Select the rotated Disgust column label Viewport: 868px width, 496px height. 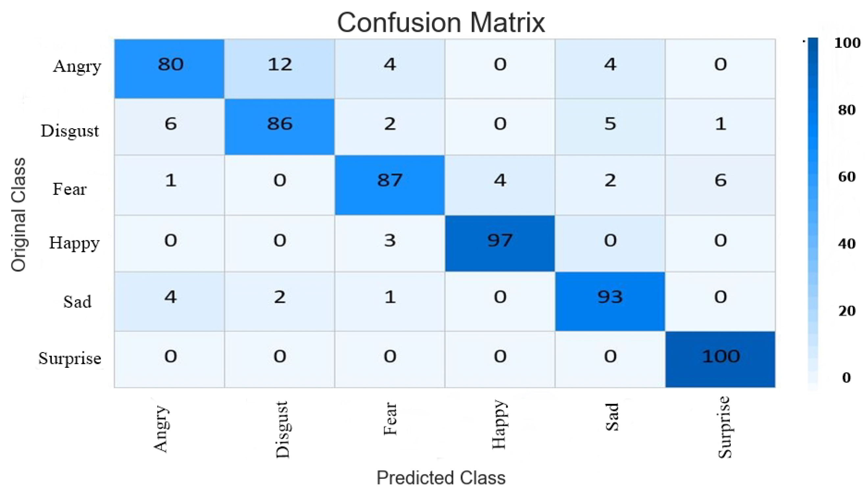click(x=282, y=429)
